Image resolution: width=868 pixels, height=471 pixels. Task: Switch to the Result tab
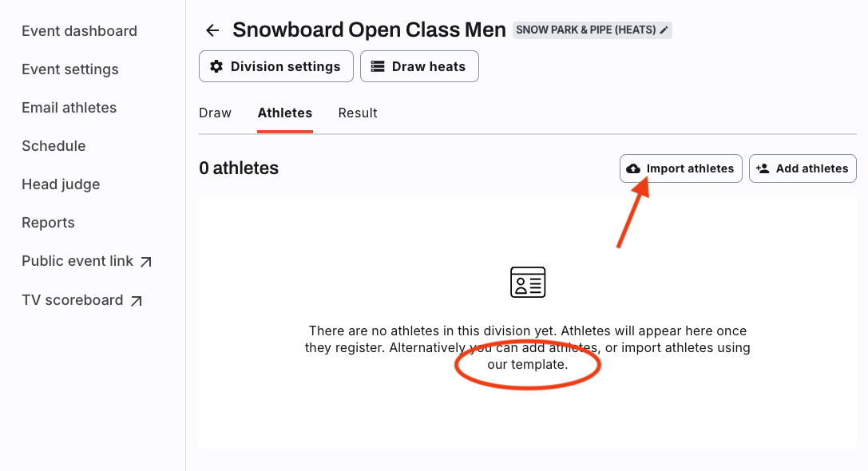tap(358, 113)
